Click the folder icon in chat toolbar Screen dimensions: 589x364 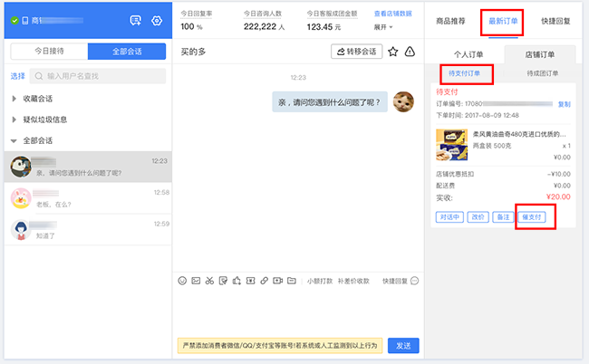click(292, 281)
